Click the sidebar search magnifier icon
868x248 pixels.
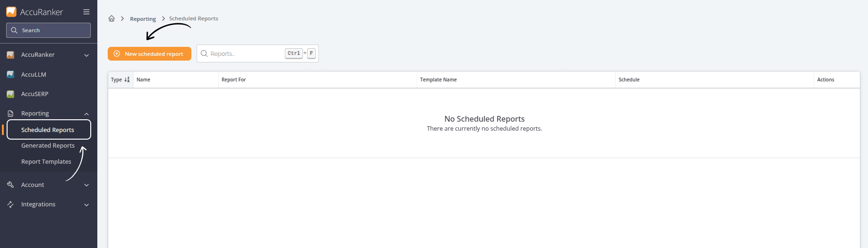[14, 30]
